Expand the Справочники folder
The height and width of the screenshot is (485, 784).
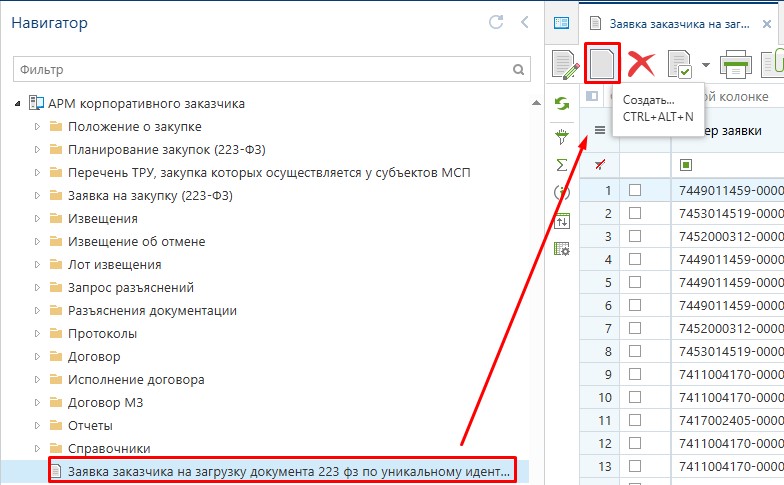coord(37,448)
